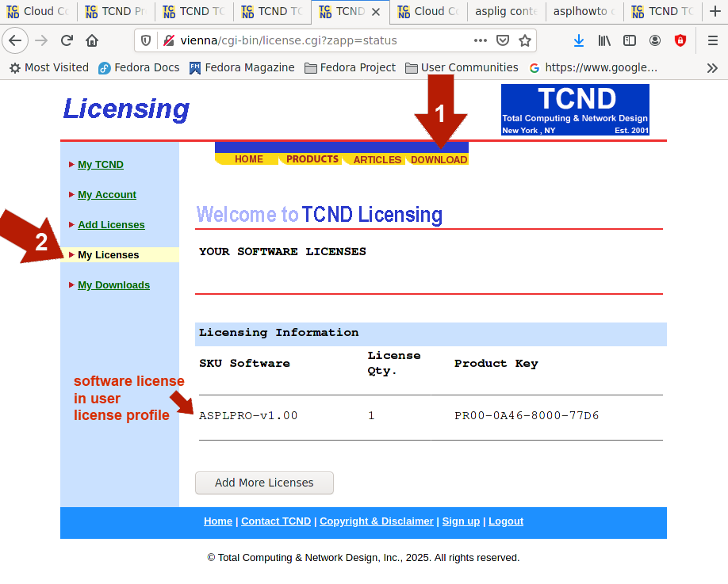728x584 pixels.
Task: Select the DOWNLOAD navigation tab
Action: 439,159
